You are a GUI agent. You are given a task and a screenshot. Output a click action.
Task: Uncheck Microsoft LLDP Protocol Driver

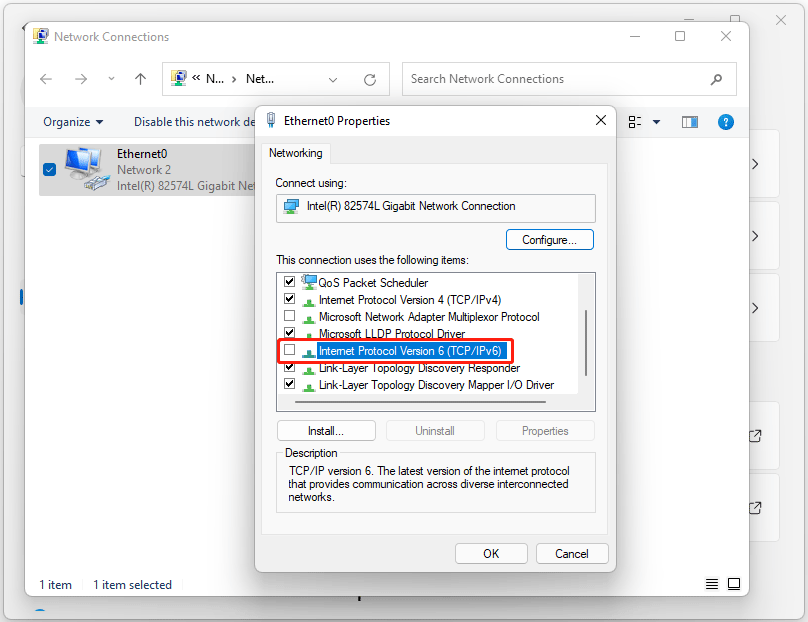pyautogui.click(x=290, y=333)
